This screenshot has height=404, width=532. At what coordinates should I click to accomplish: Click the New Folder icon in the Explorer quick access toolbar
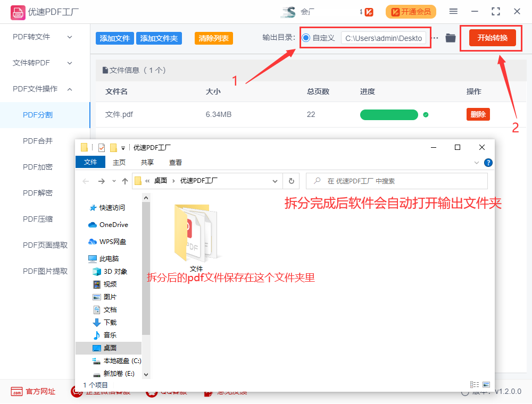[113, 148]
